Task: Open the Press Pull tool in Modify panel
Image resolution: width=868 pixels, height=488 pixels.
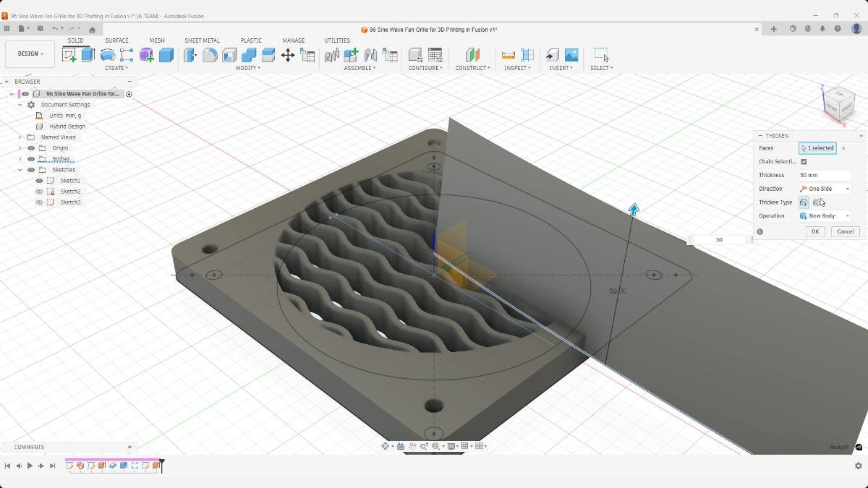Action: tap(190, 55)
